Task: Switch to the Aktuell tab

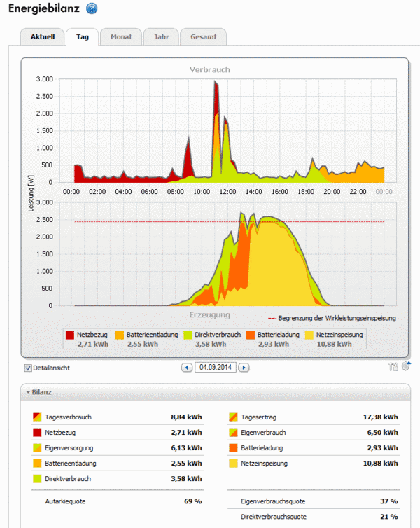Action: point(42,36)
